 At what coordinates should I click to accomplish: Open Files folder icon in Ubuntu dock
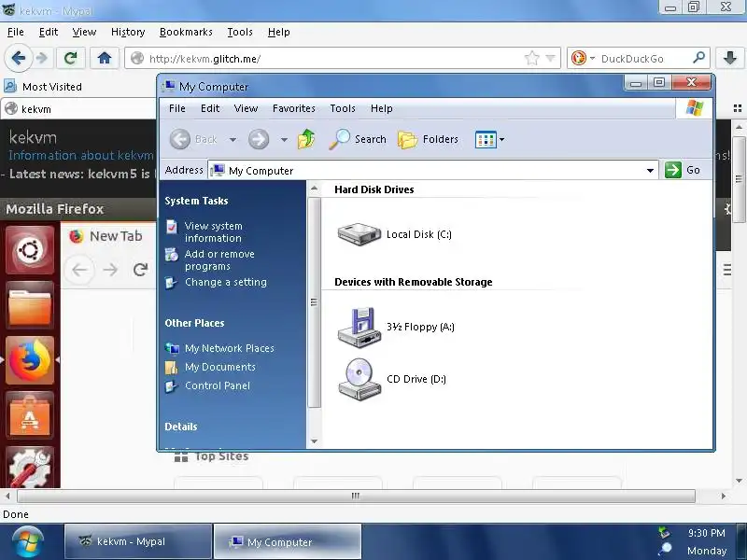(x=30, y=305)
